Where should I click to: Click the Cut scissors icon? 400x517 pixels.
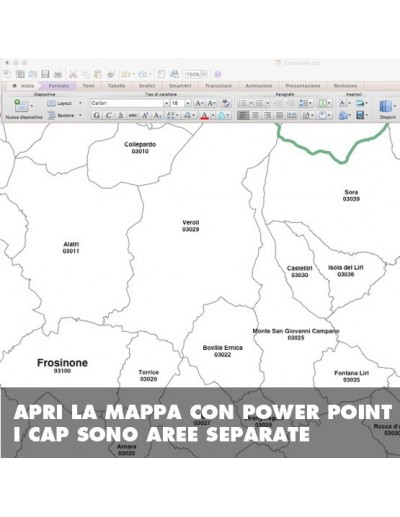(73, 74)
